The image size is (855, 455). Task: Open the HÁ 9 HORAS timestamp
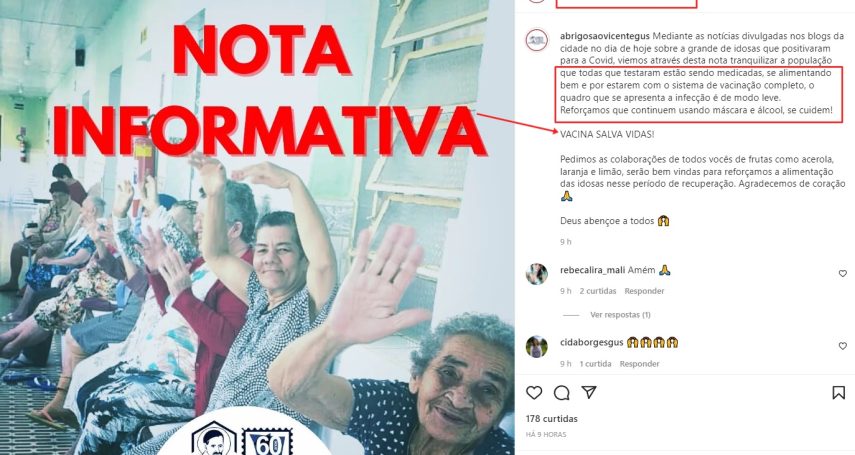tap(546, 435)
